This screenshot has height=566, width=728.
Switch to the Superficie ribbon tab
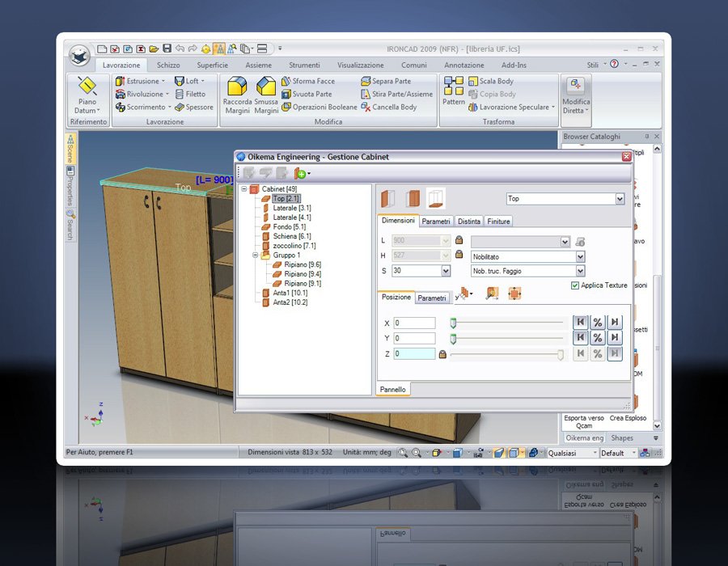pos(212,65)
